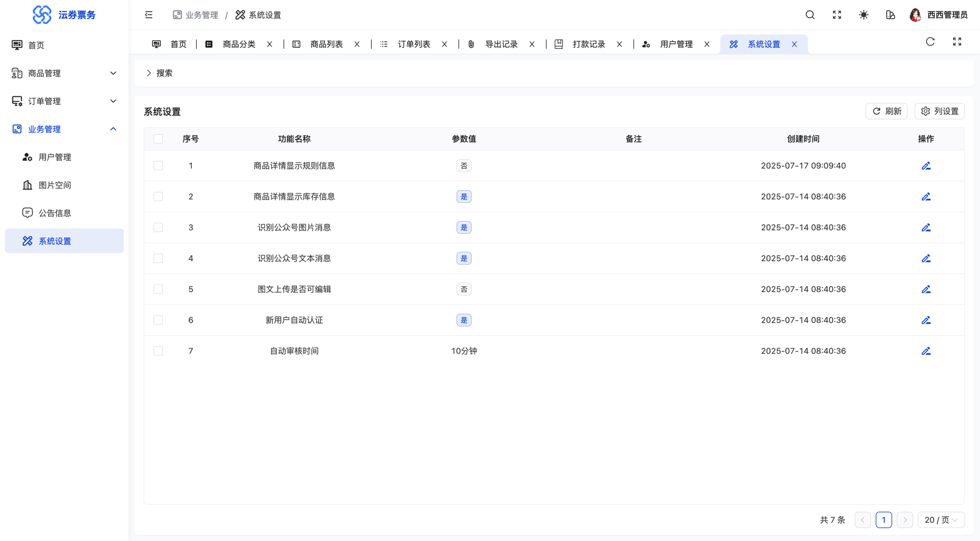
Task: Select all rows with header checkbox
Action: [x=158, y=139]
